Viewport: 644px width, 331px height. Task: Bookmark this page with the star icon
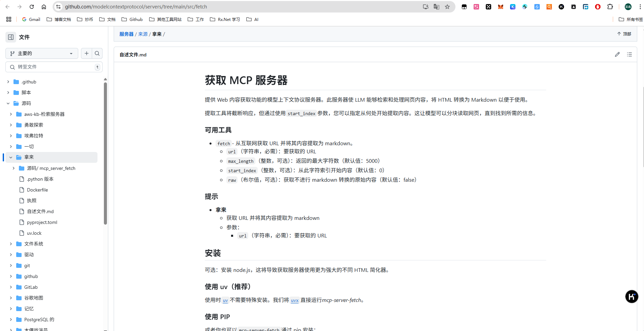point(447,7)
